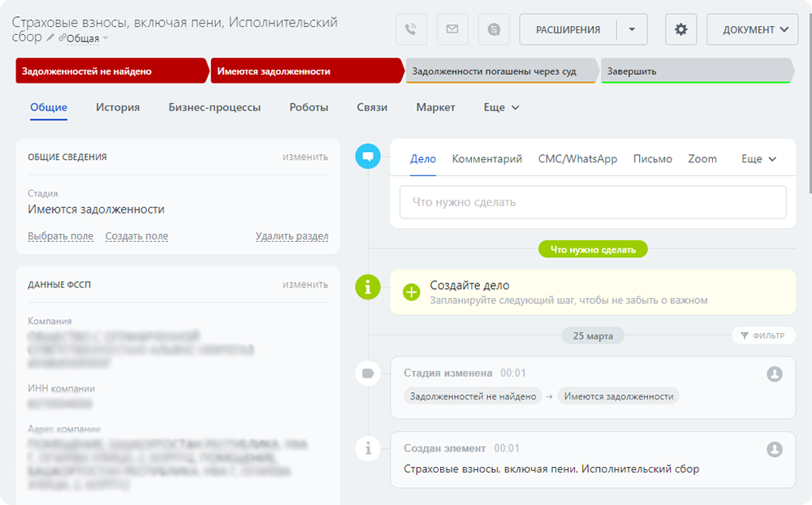Open the 'Общая' category dropdown
This screenshot has height=505, width=812.
point(84,38)
